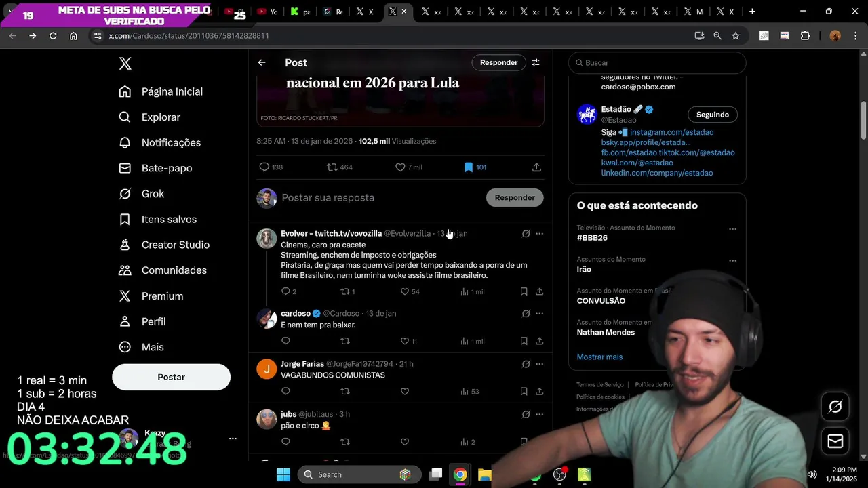Open Perfil page

(142, 321)
